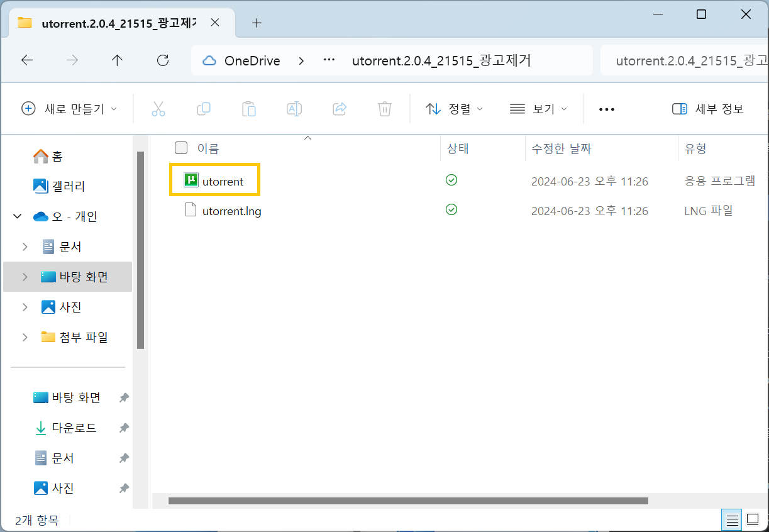769x532 pixels.
Task: Sort by the 유형 column header
Action: coord(695,149)
